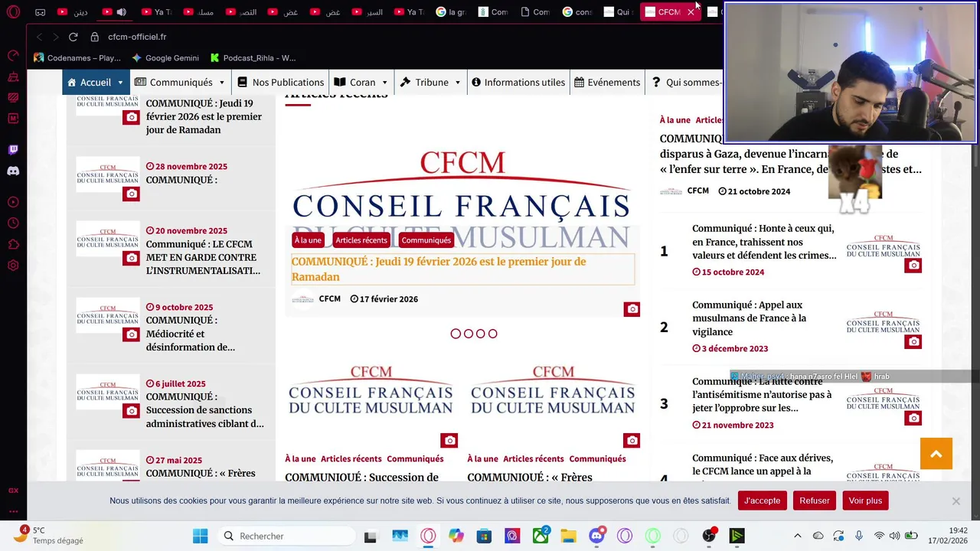
Task: Show hidden system tray icons chevron
Action: [x=797, y=536]
